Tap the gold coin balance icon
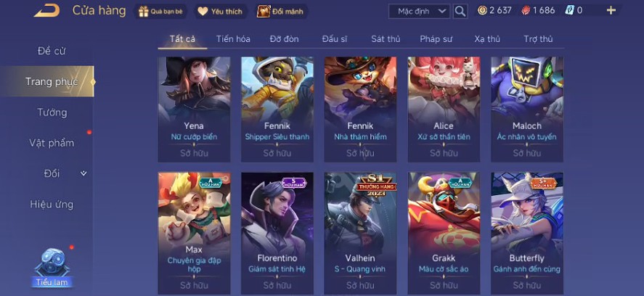Image resolution: width=644 pixels, height=296 pixels. click(x=483, y=11)
